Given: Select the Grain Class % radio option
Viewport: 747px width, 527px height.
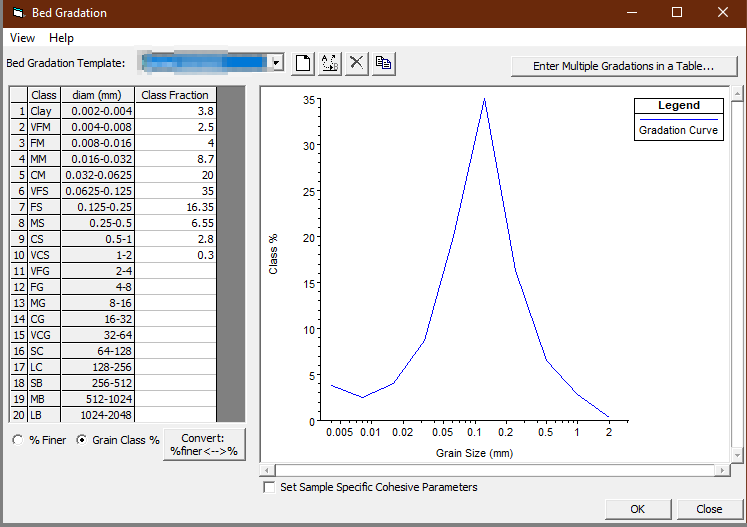Looking at the screenshot, I should pos(82,440).
